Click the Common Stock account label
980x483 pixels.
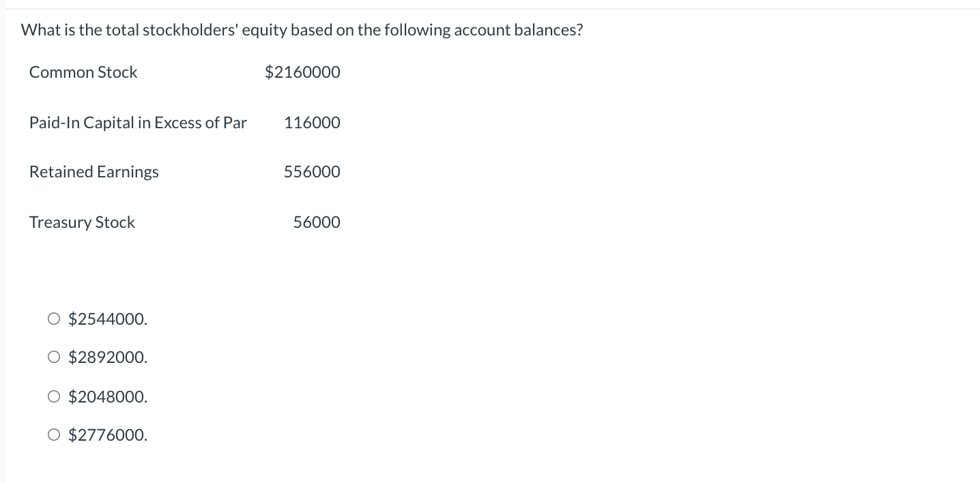[x=83, y=72]
